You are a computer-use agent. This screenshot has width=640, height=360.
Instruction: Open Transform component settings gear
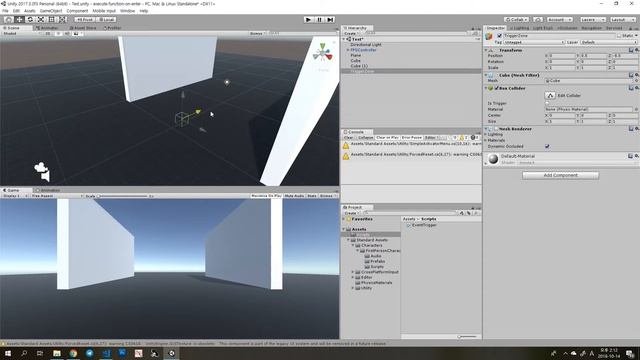[636, 50]
